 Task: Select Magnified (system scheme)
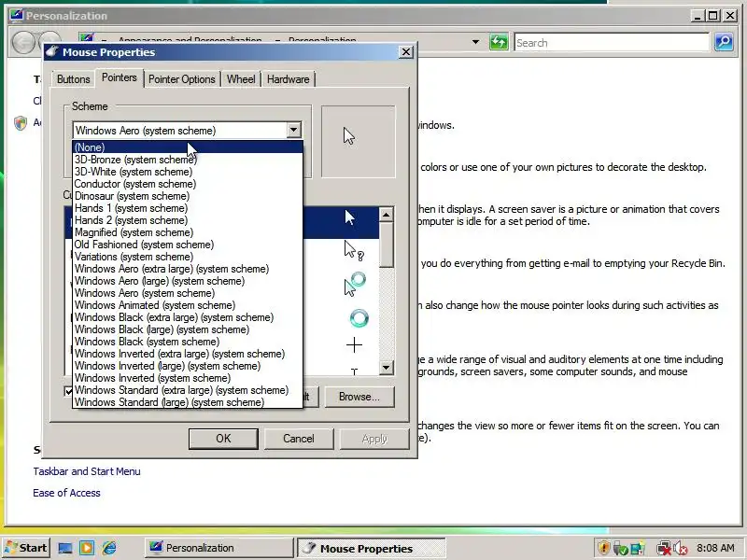click(x=188, y=232)
